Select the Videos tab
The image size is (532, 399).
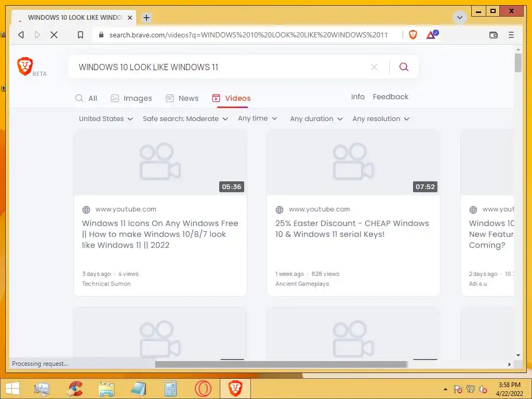pos(231,98)
